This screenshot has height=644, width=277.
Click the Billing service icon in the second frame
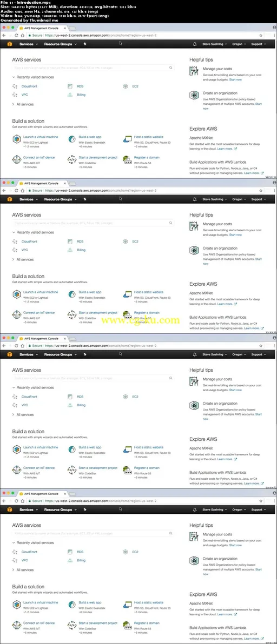(x=70, y=250)
